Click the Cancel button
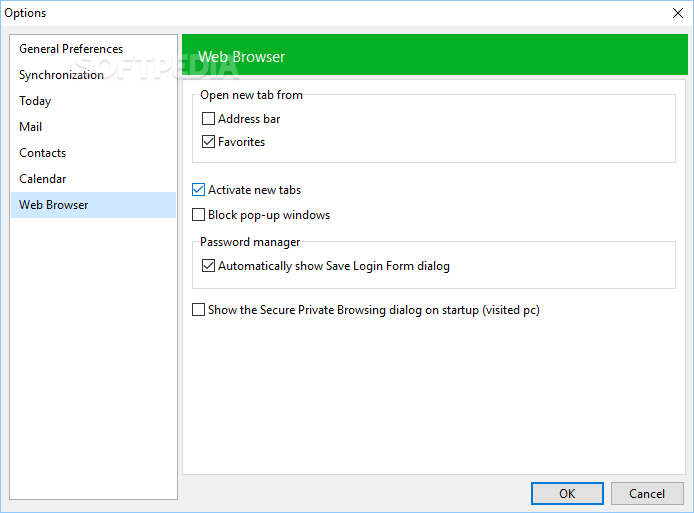The height and width of the screenshot is (513, 694). [x=647, y=494]
